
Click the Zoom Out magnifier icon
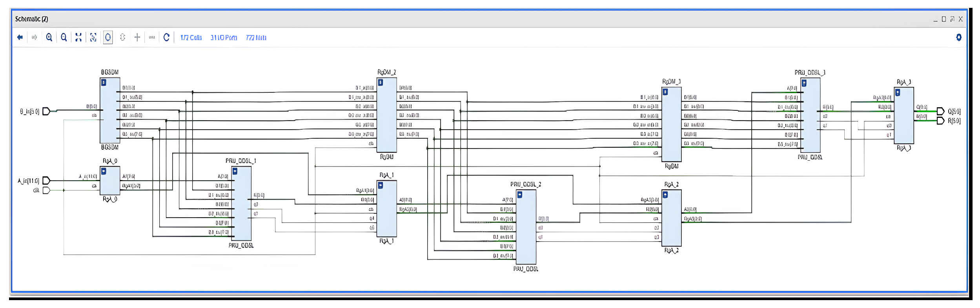point(64,37)
